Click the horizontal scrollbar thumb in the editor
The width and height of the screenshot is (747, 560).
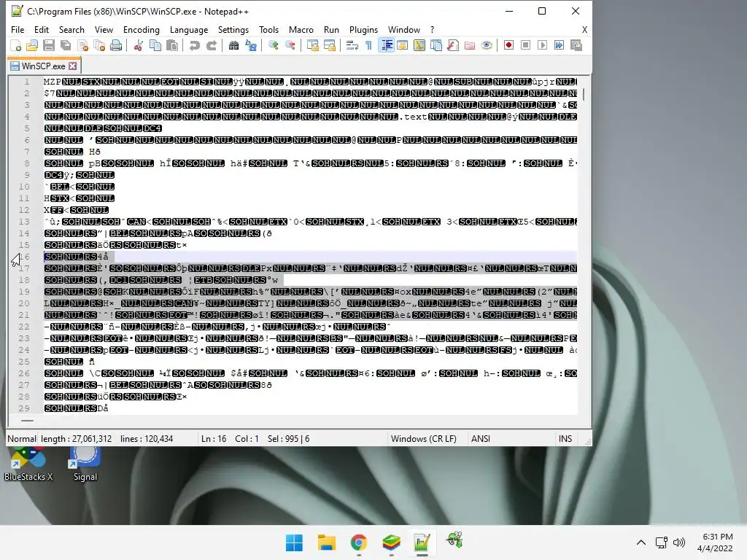click(27, 421)
